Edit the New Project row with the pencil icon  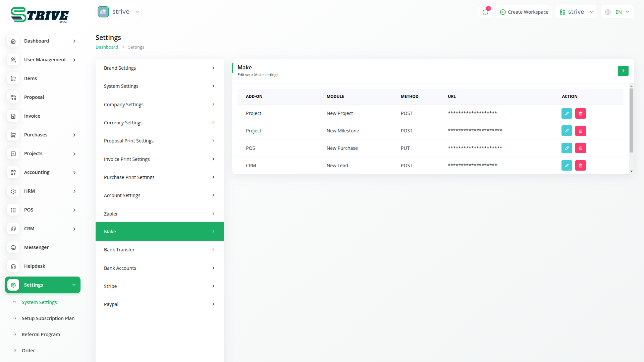(x=567, y=113)
